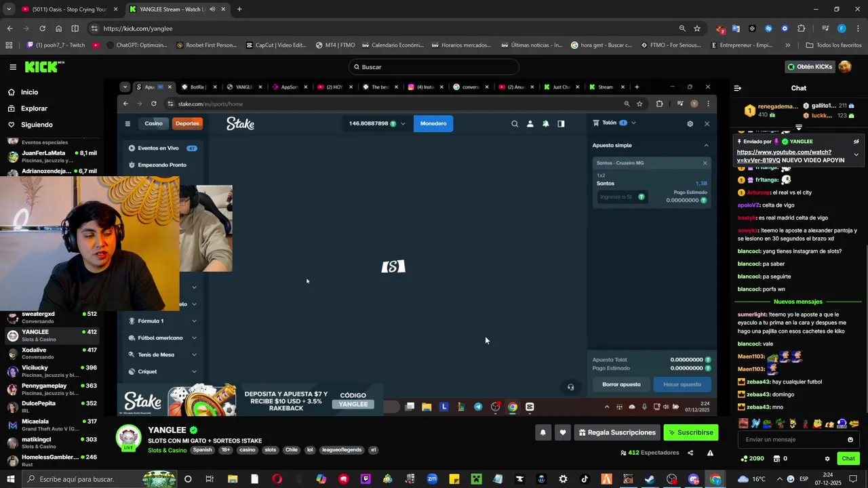Expand Fórmula 1 sports category
The height and width of the screenshot is (488, 868).
[163, 321]
